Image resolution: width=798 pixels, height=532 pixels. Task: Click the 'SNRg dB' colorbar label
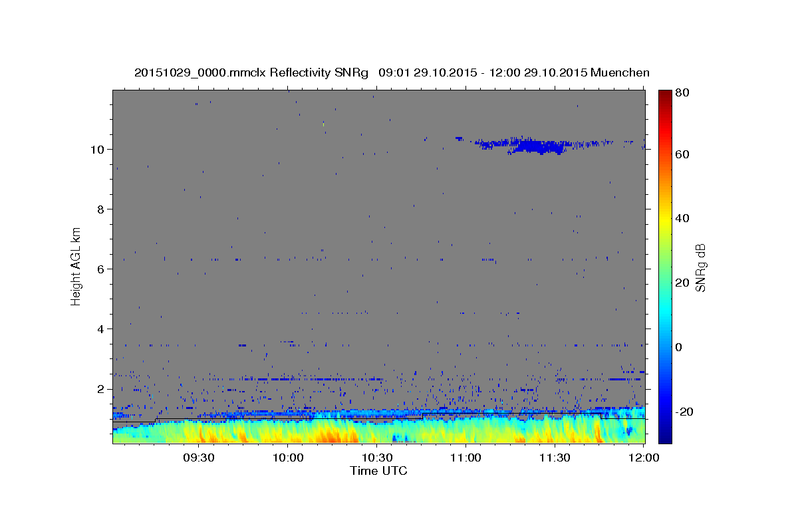point(700,267)
